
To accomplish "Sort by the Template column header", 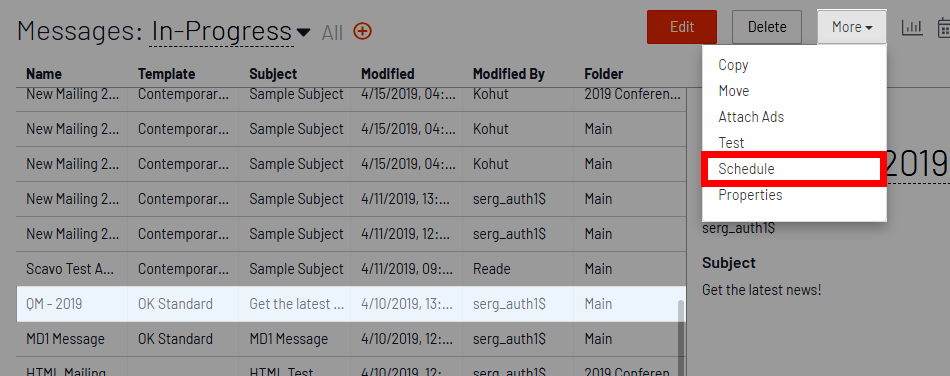I will click(x=166, y=74).
